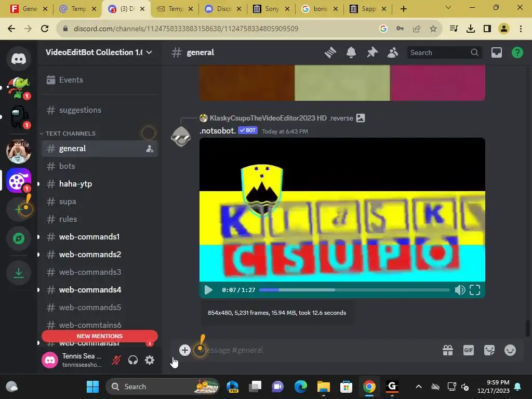Open the Events entry
Viewport: 532px width, 399px height.
pos(100,79)
